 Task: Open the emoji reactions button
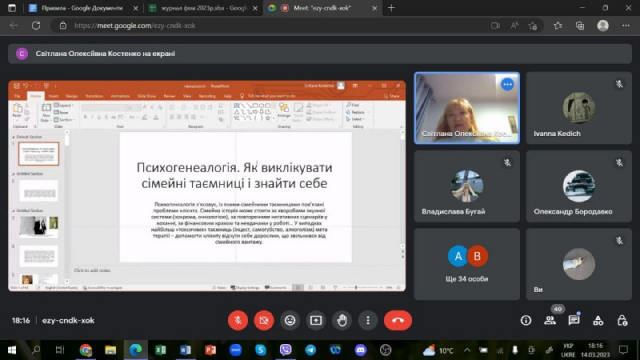pos(290,320)
